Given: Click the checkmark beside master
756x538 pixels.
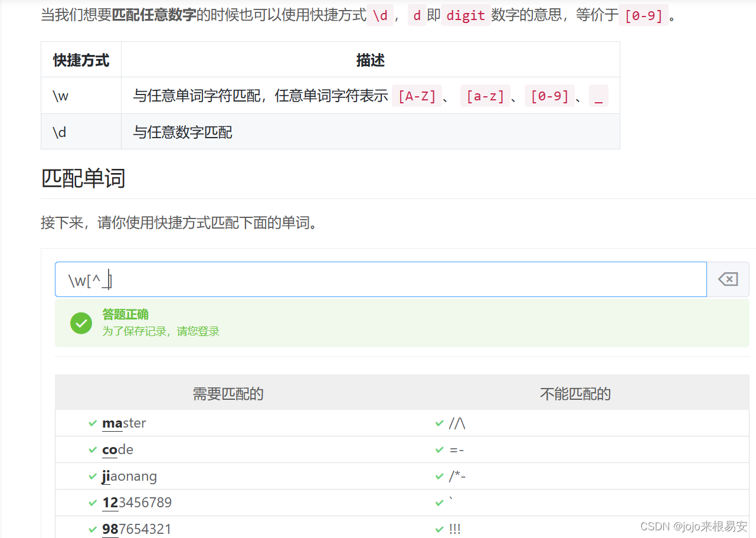Looking at the screenshot, I should 93,423.
